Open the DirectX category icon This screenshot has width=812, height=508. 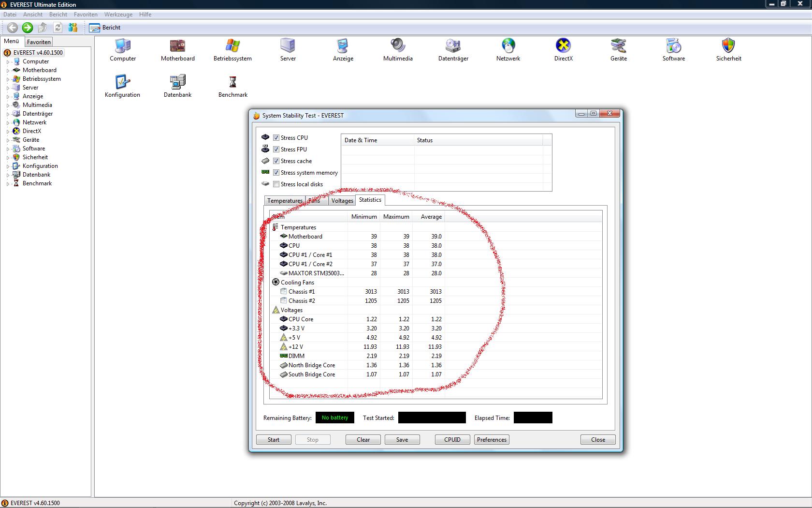pyautogui.click(x=563, y=45)
